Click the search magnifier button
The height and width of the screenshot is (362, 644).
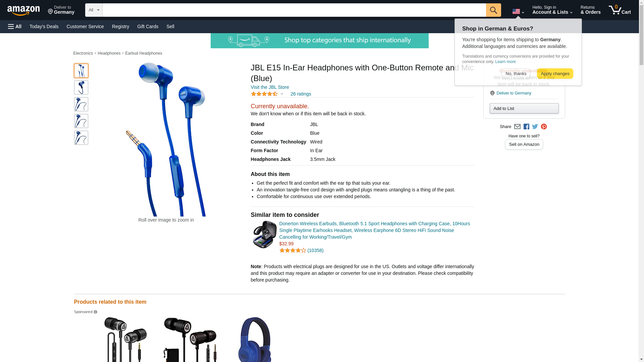click(493, 10)
